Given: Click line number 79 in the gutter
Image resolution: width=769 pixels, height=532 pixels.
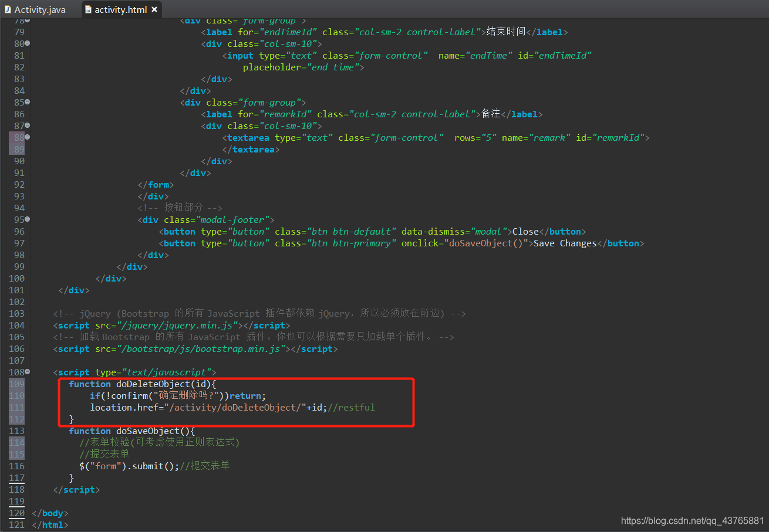Looking at the screenshot, I should 19,32.
